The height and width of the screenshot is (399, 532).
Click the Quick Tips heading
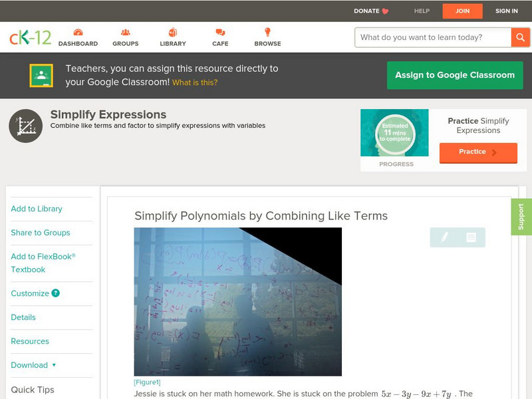pos(33,390)
